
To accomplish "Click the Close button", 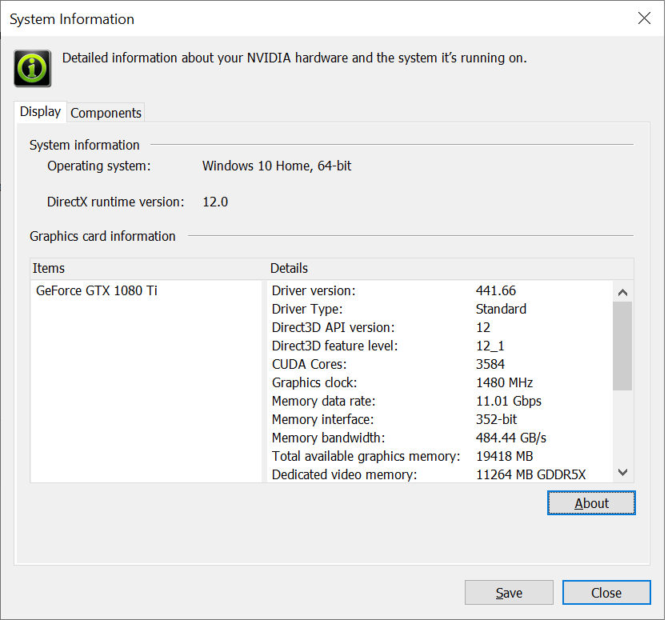I will 606,593.
